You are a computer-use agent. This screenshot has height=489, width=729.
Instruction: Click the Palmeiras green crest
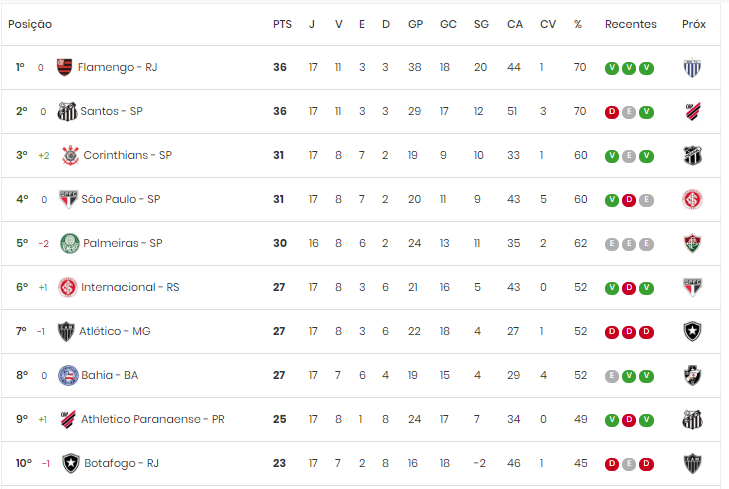pyautogui.click(x=70, y=244)
